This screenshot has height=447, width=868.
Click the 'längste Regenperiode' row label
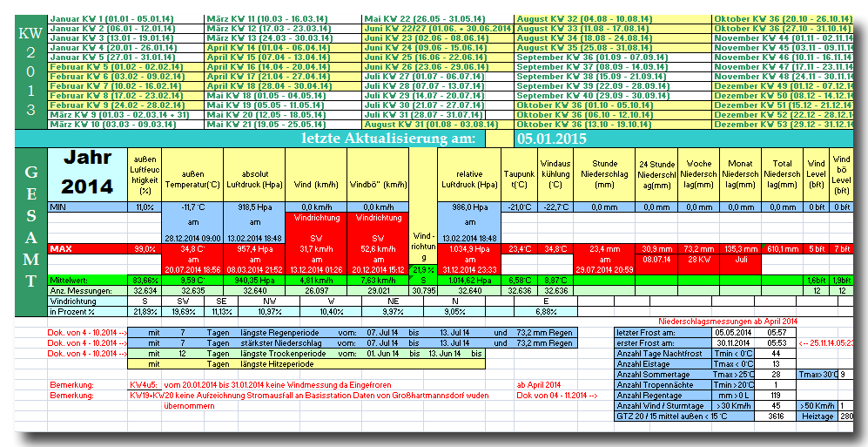tap(279, 332)
